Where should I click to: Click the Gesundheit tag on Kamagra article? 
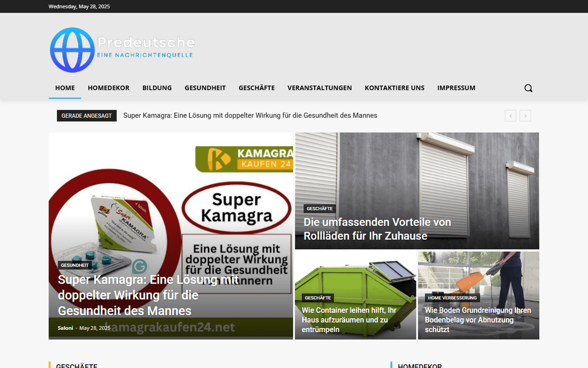tap(75, 265)
